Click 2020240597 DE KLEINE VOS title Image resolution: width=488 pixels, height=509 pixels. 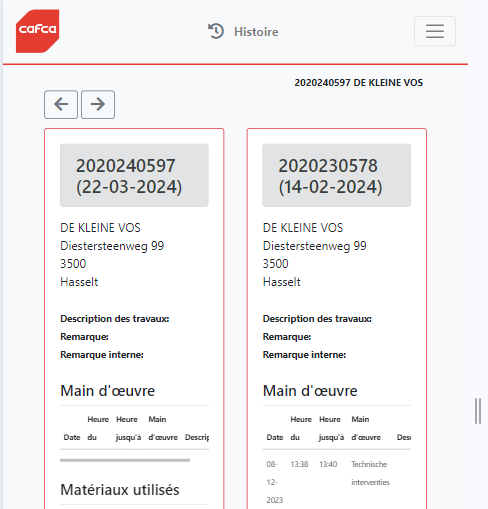click(x=359, y=83)
